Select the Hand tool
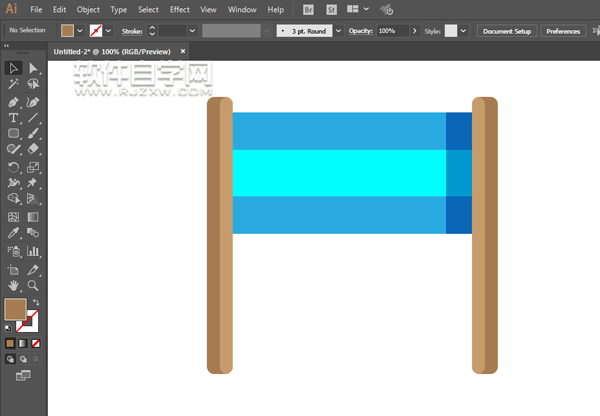The height and width of the screenshot is (416, 600). [x=13, y=286]
